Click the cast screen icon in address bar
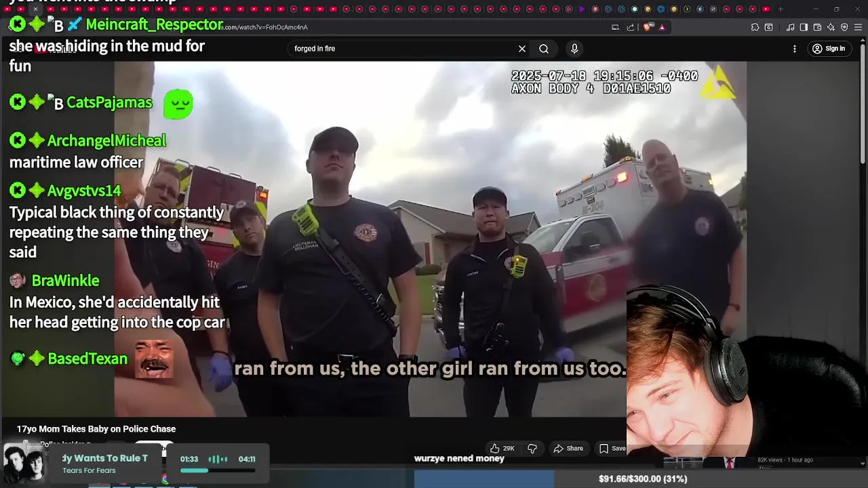The height and width of the screenshot is (488, 868). (x=615, y=27)
